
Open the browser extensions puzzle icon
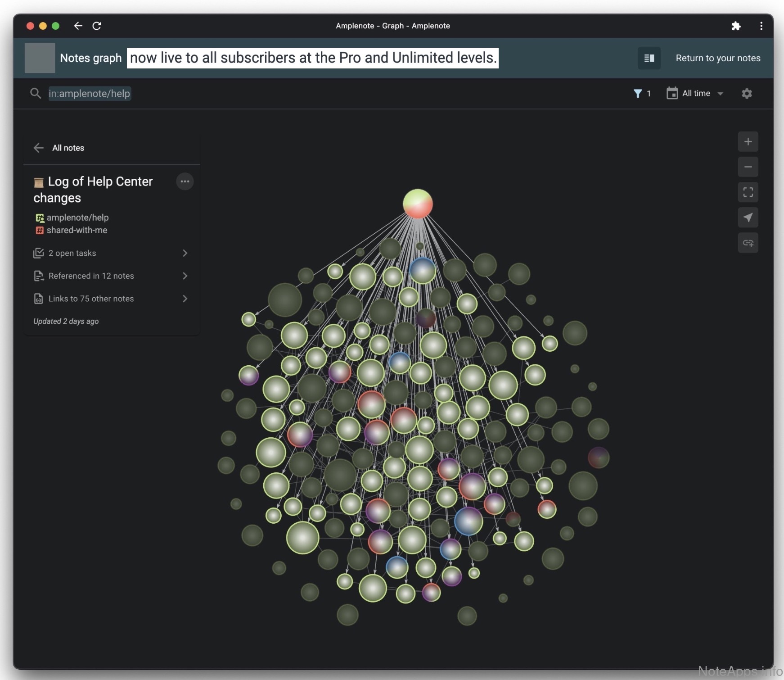click(736, 26)
